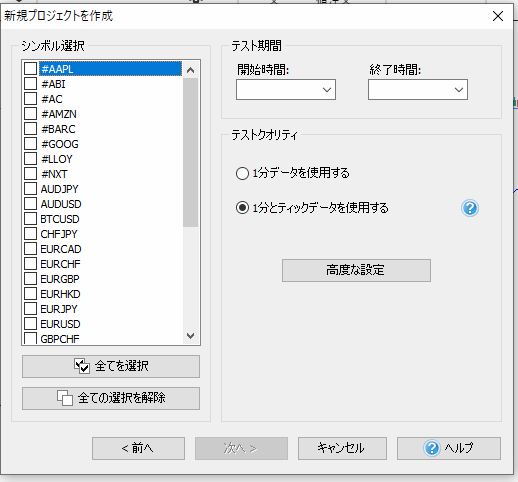Click the checkmark icon on 全てを選択 button
Screen dimensions: 518x482
(x=82, y=366)
